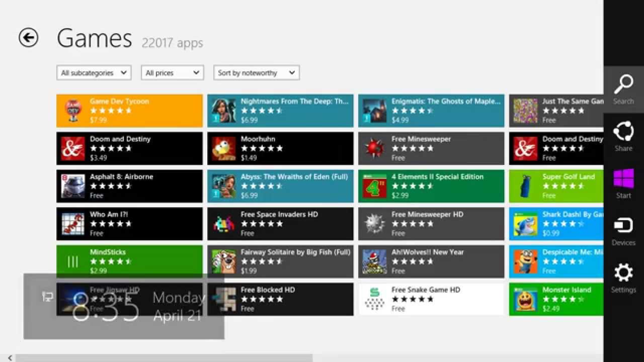Open the Free Snake Game HD title
The width and height of the screenshot is (644, 362).
pyautogui.click(x=426, y=290)
